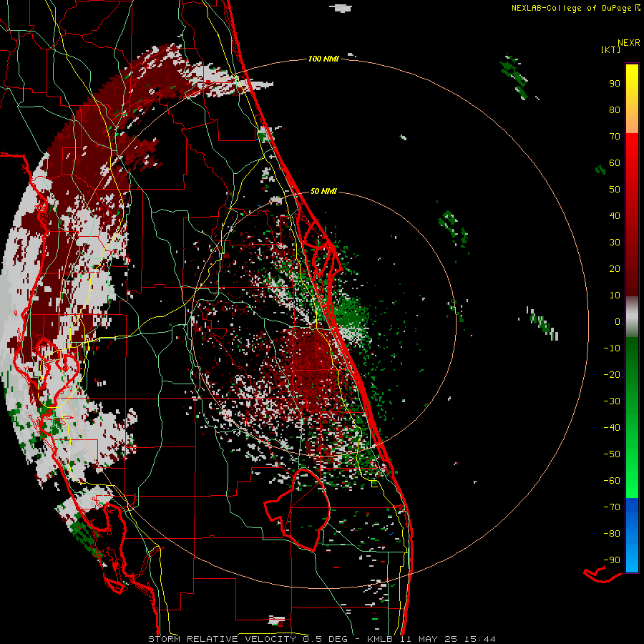The image size is (644, 644).
Task: Click the blue bottom segment of the color bar
Action: 632,535
